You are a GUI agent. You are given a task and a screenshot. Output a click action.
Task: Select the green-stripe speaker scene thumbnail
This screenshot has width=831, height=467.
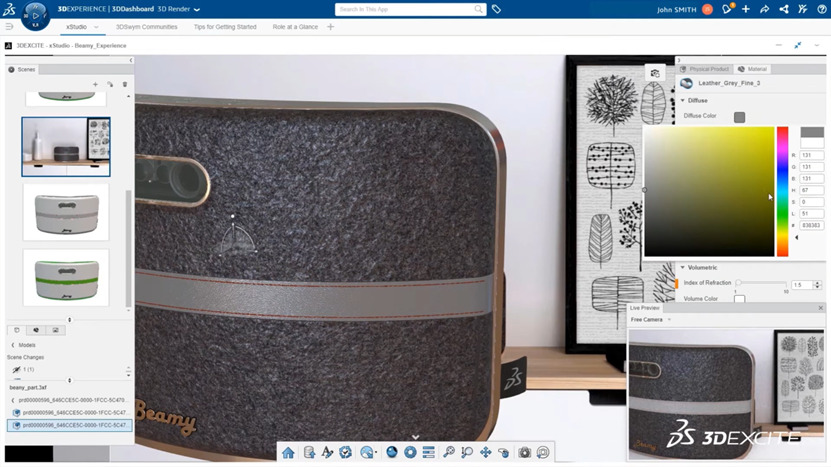66,278
